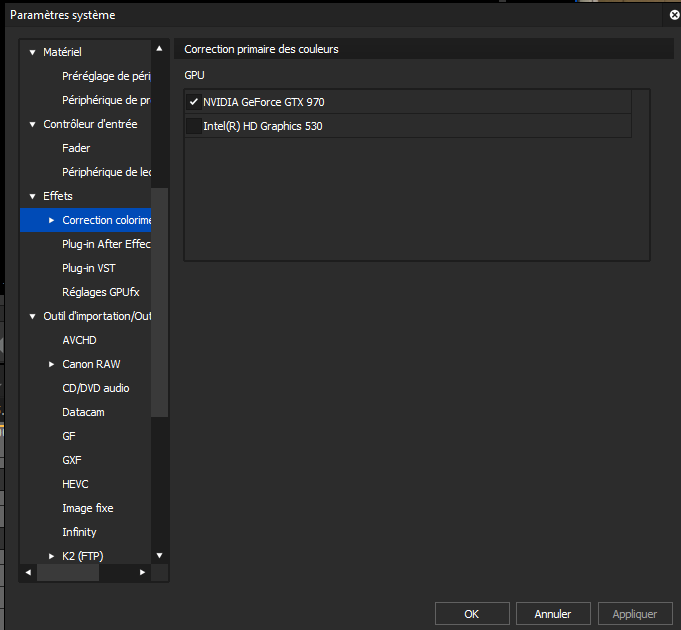Screen dimensions: 681x630
Task: Expand the Canon RAW item
Action: point(51,364)
